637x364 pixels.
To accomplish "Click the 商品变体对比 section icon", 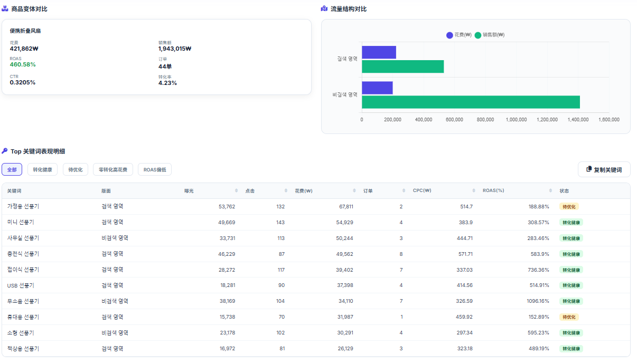I will [x=5, y=8].
